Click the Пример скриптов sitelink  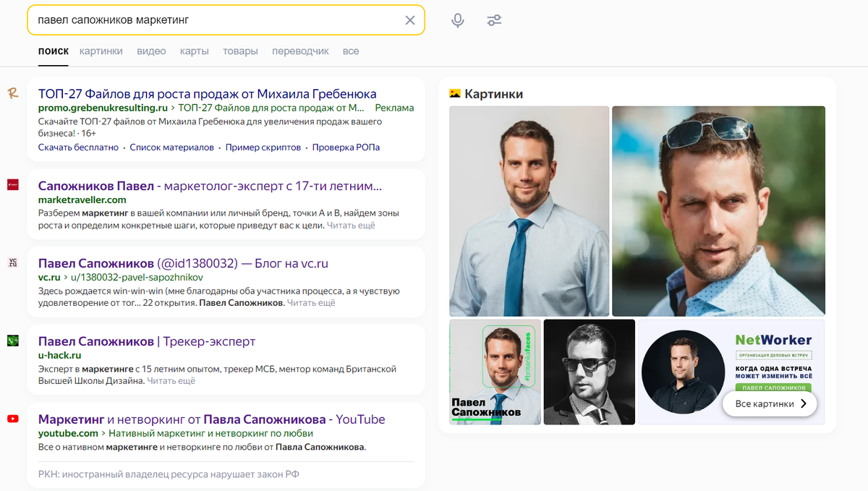click(x=263, y=147)
